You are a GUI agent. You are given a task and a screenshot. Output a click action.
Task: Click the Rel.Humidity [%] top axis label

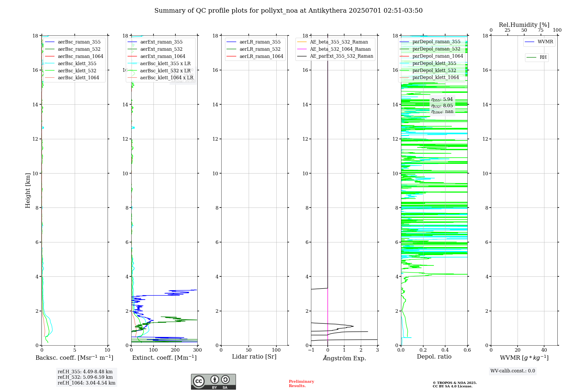pyautogui.click(x=524, y=25)
